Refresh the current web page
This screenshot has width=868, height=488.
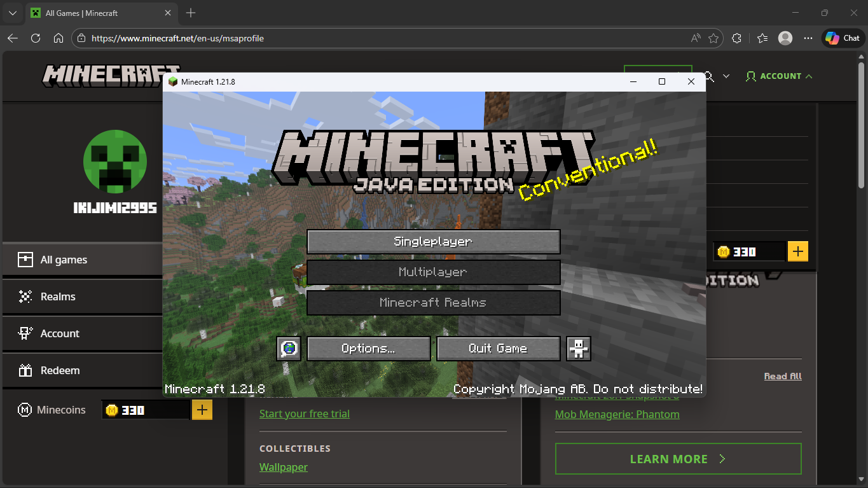(36, 38)
